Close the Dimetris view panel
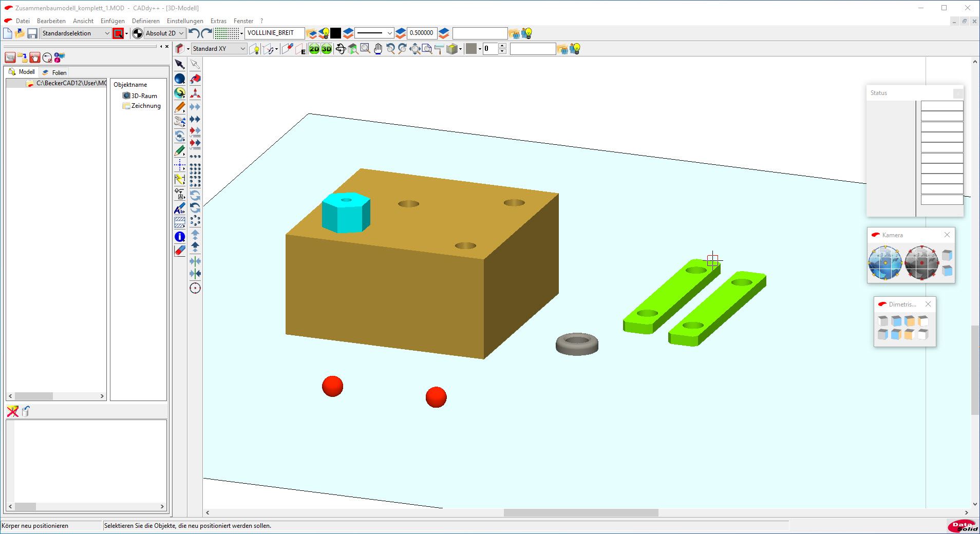The height and width of the screenshot is (534, 980). coord(928,304)
